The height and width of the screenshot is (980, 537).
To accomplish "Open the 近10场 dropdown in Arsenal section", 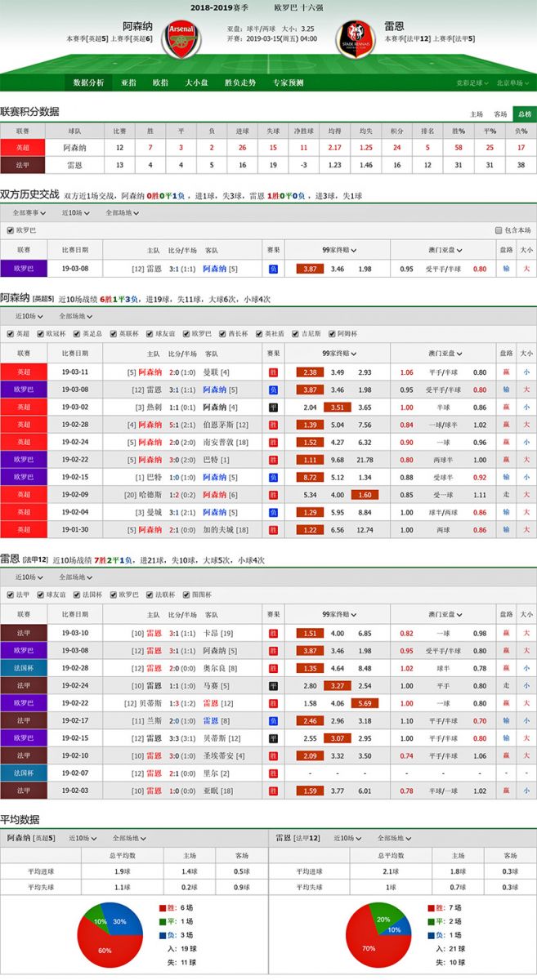I will [x=29, y=315].
